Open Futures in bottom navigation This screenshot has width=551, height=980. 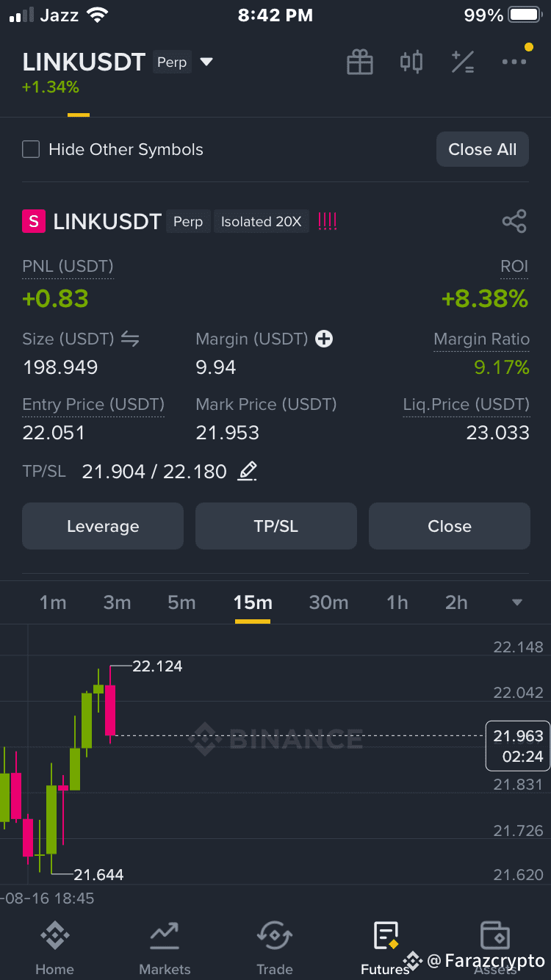tap(385, 948)
